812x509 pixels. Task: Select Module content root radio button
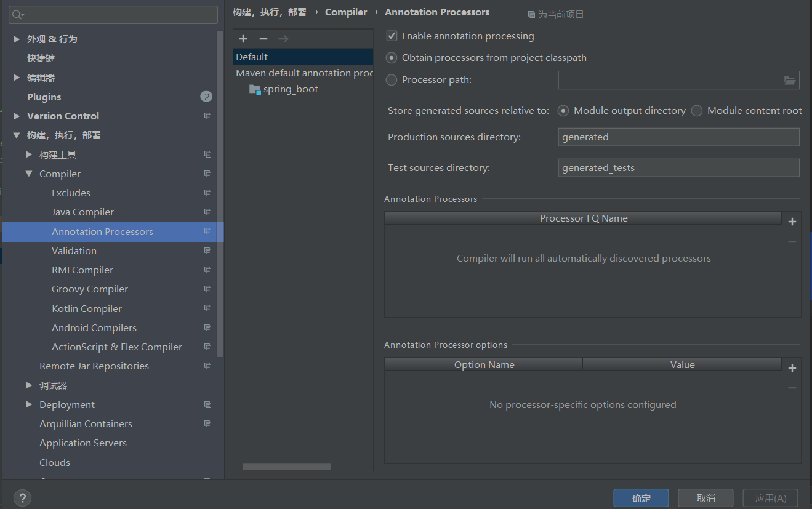point(696,111)
